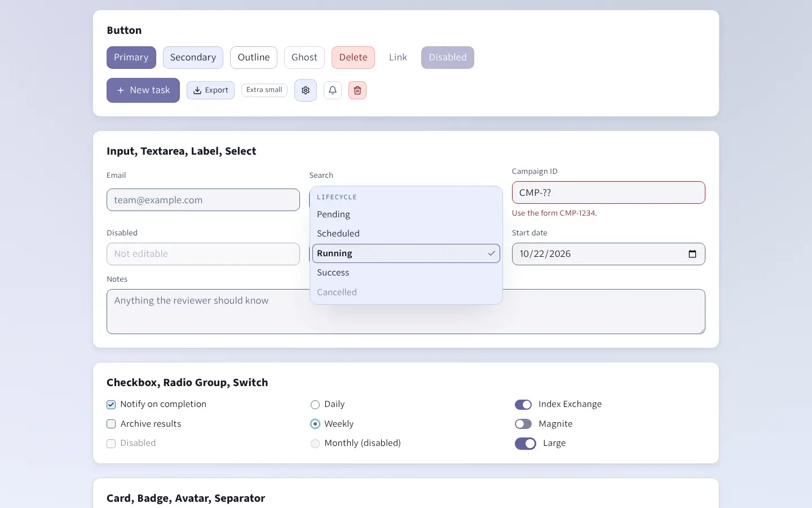
Task: Select the Daily radio option
Action: (315, 405)
